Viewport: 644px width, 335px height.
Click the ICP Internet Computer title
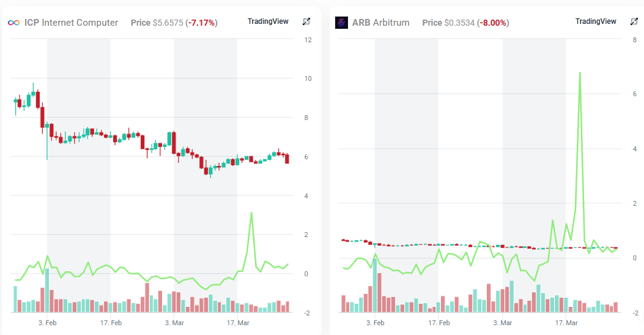coord(71,23)
